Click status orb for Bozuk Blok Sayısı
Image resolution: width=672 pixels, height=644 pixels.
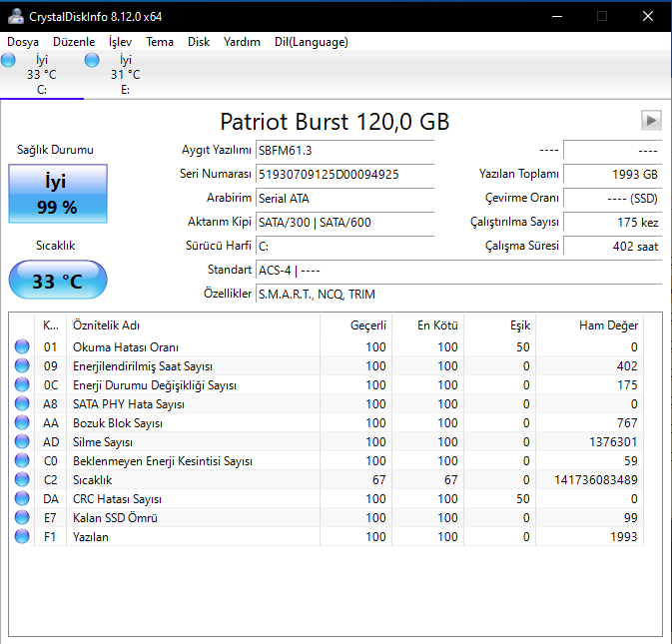[x=22, y=423]
